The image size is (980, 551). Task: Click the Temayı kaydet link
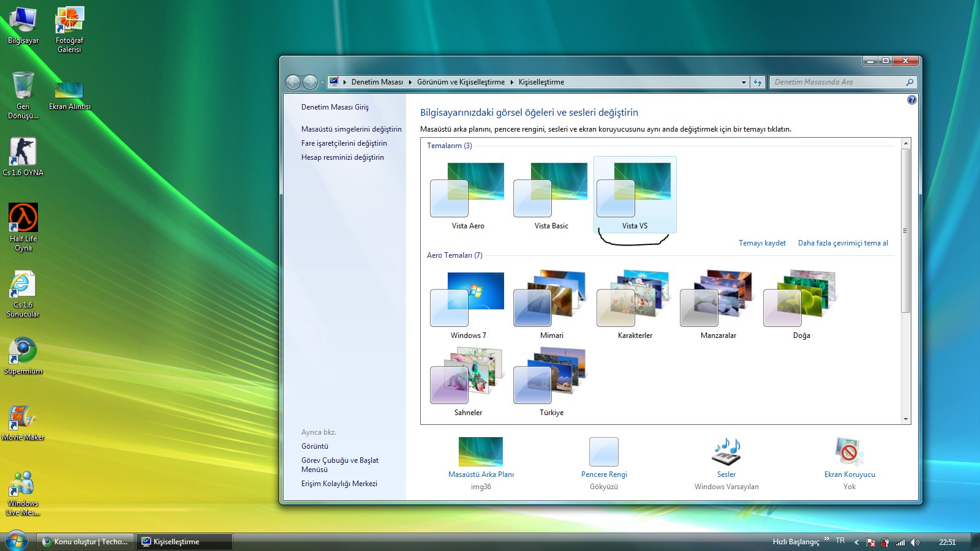tap(762, 243)
